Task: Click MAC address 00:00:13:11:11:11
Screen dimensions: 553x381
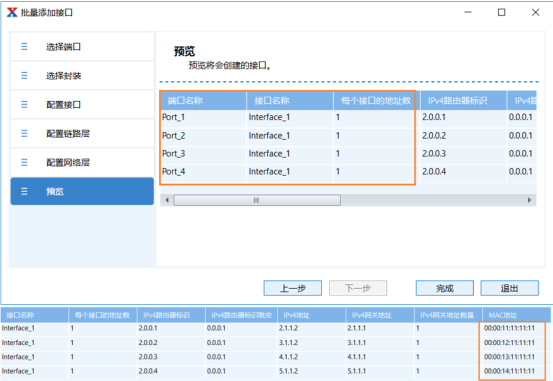Action: [509, 357]
